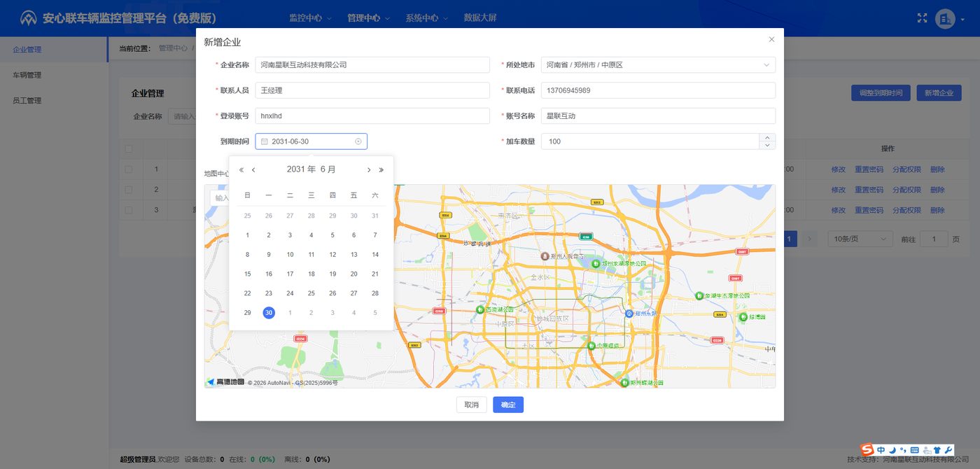This screenshot has width=980, height=469.
Task: Click the 2031 年 year label
Action: 301,169
